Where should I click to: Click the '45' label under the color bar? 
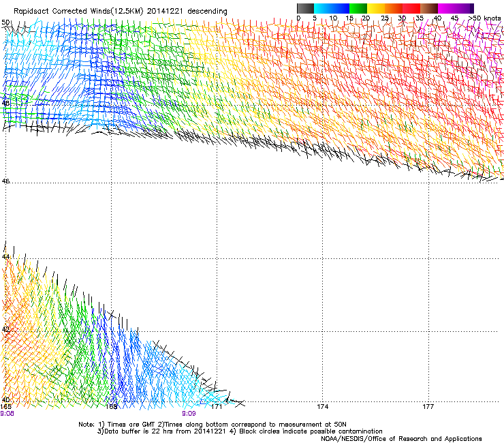[454, 18]
